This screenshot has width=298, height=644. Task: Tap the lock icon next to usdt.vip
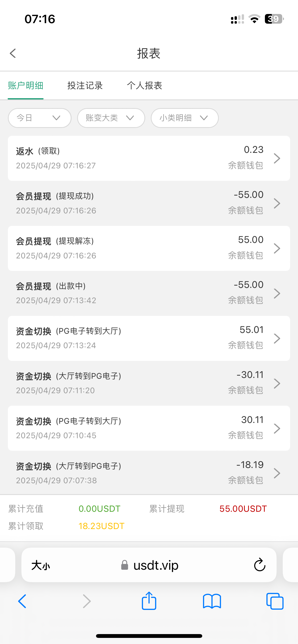[x=125, y=565]
